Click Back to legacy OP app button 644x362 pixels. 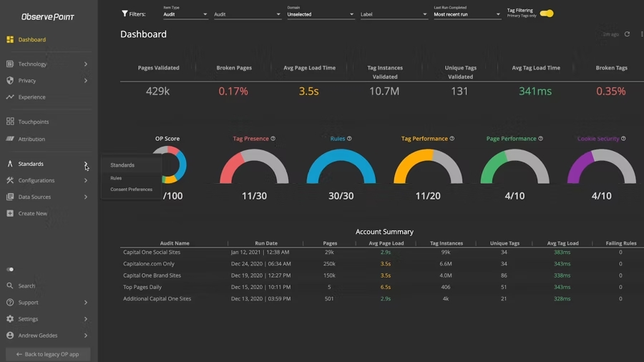point(48,354)
